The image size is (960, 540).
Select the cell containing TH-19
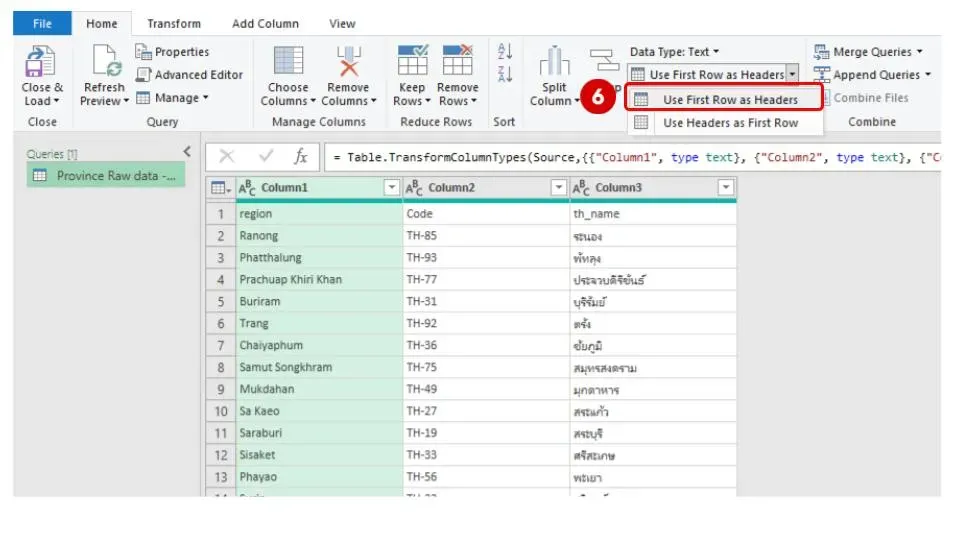[486, 433]
